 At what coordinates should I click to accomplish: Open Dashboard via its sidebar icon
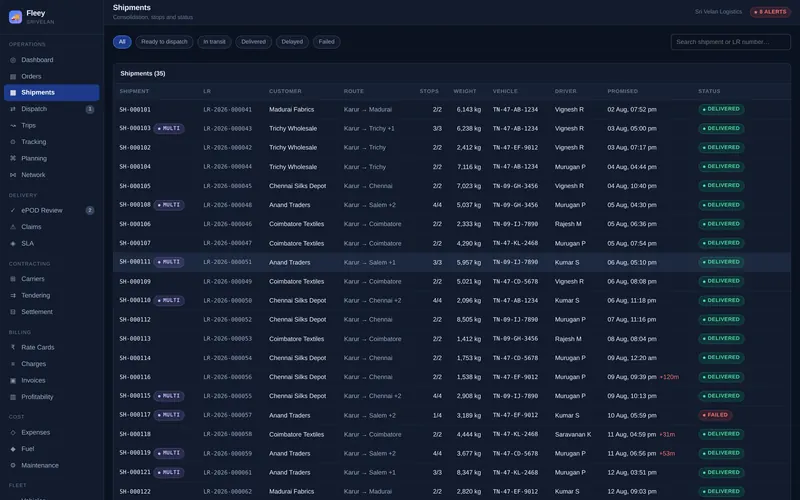tap(13, 60)
